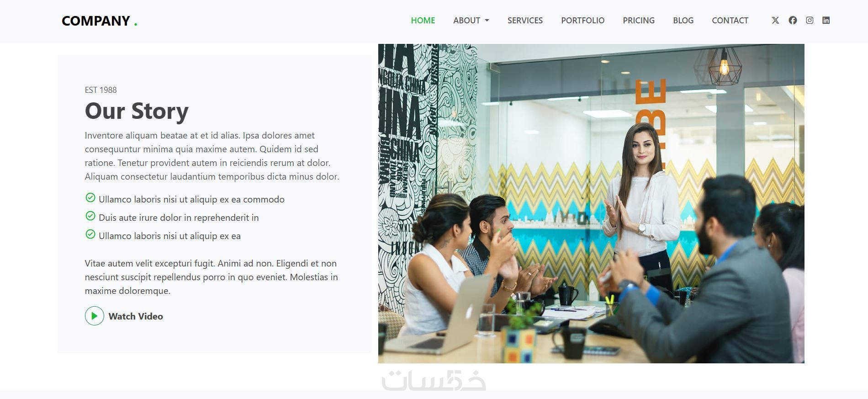Click the green play circle icon
Image resolution: width=868 pixels, height=399 pixels.
95,316
